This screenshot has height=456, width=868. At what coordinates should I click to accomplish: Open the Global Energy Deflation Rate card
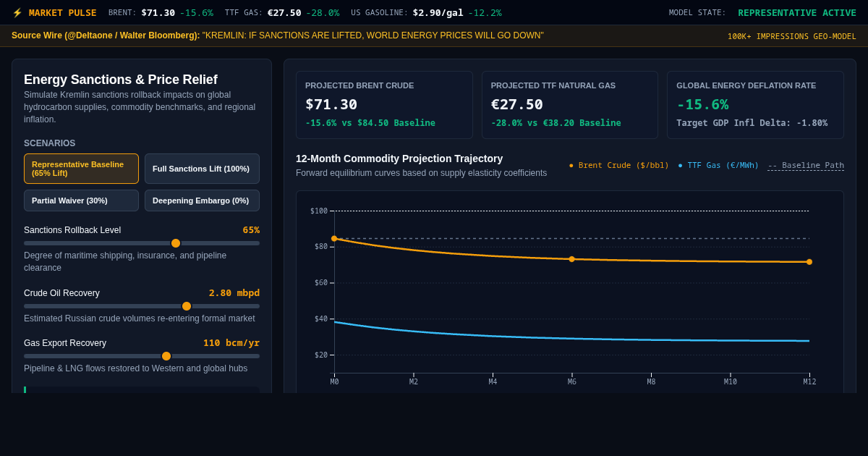(x=755, y=105)
